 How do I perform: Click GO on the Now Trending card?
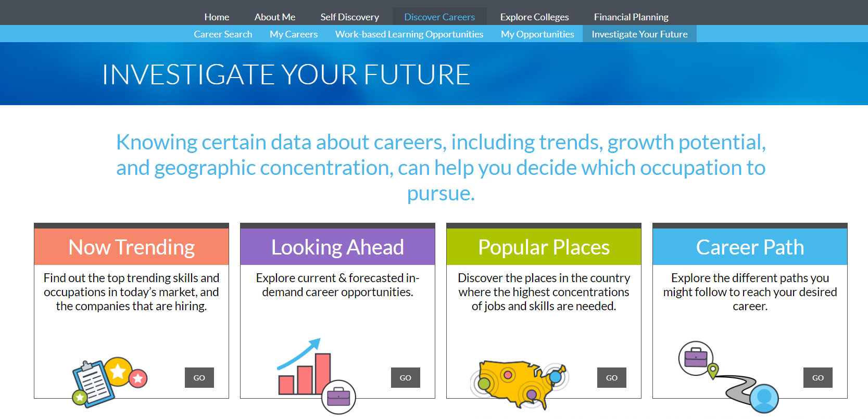pos(199,377)
